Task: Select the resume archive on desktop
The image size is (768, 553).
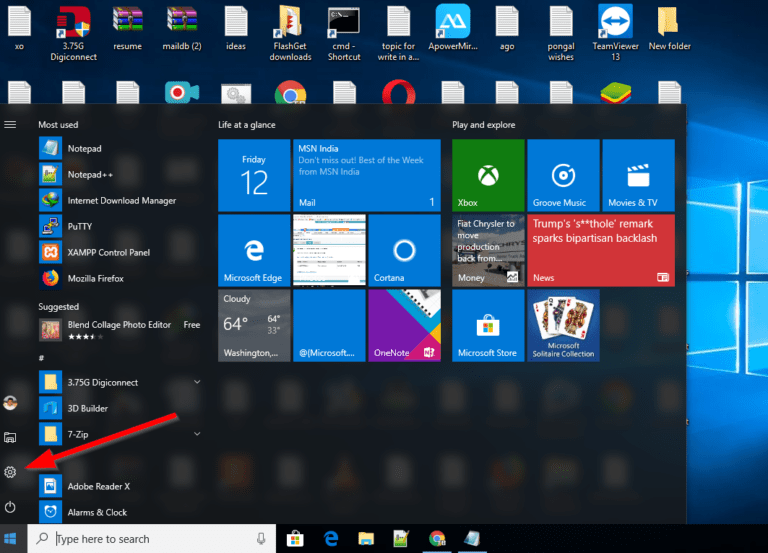Action: pyautogui.click(x=127, y=28)
